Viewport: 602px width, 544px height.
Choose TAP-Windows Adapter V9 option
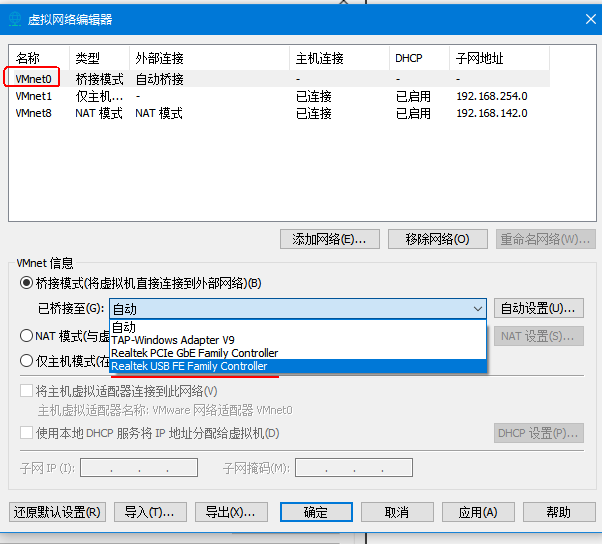298,340
